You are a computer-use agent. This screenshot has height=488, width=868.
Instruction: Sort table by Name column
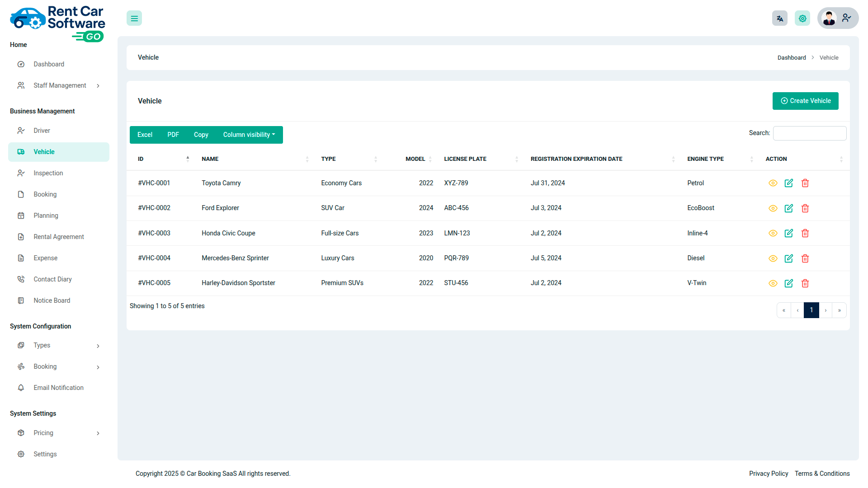(255, 159)
